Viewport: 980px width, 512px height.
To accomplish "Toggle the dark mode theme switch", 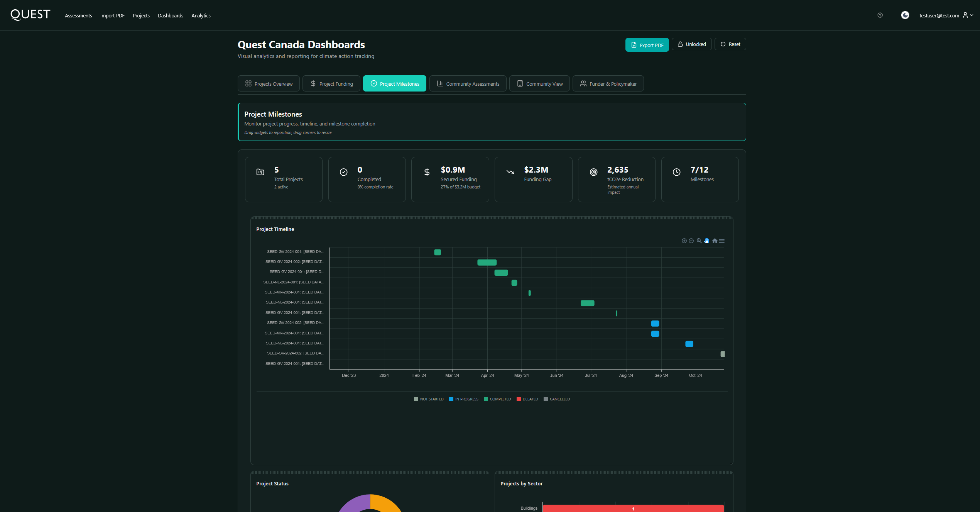I will [x=905, y=15].
